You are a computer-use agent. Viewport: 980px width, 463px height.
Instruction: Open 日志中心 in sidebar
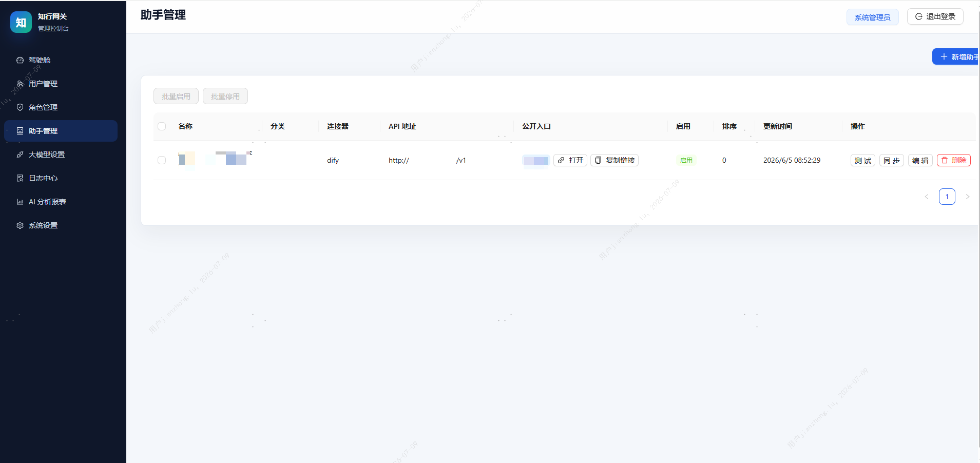tap(61, 178)
